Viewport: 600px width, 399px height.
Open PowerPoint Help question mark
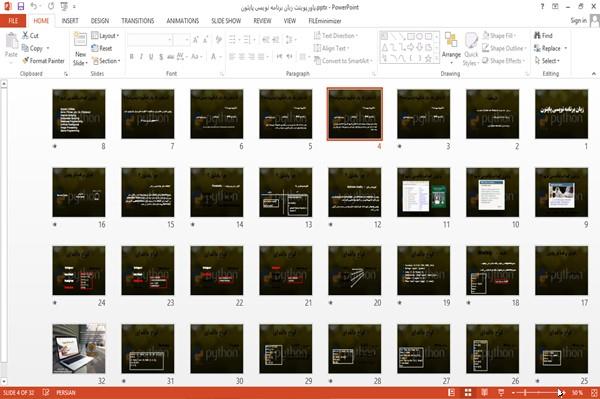pos(542,7)
